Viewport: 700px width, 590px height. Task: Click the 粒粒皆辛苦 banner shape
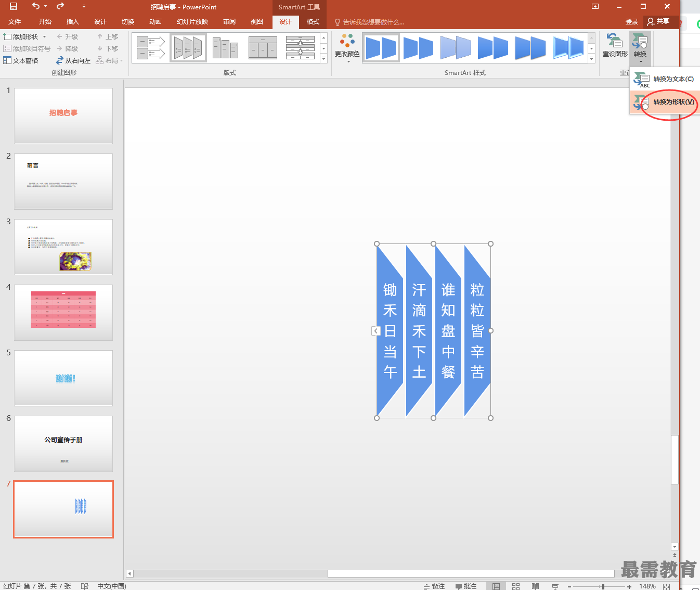tap(477, 331)
